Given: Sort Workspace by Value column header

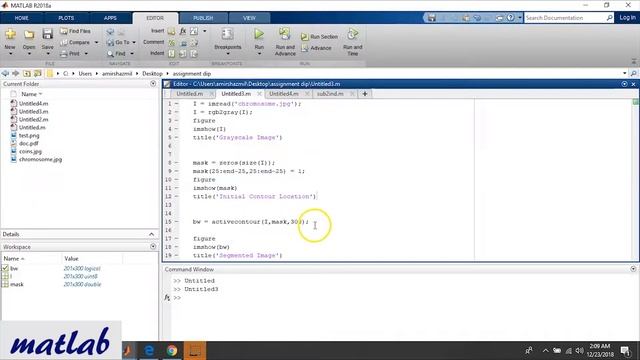Looking at the screenshot, I should (x=71, y=259).
